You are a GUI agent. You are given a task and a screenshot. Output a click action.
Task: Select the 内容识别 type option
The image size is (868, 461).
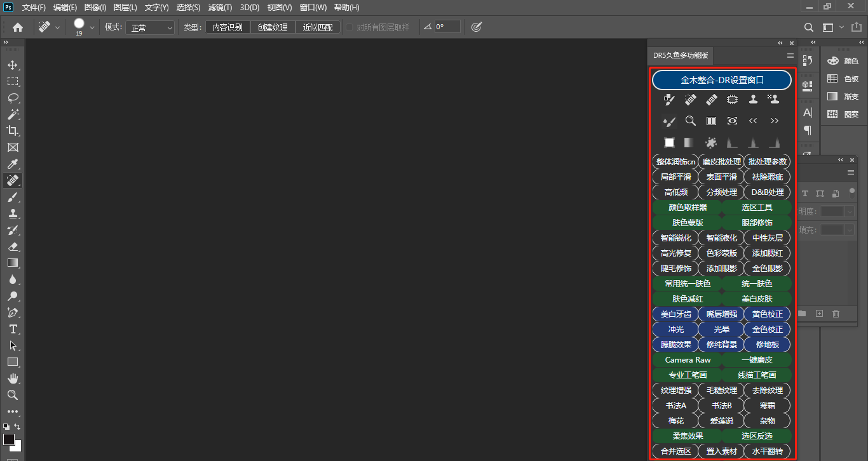coord(227,27)
